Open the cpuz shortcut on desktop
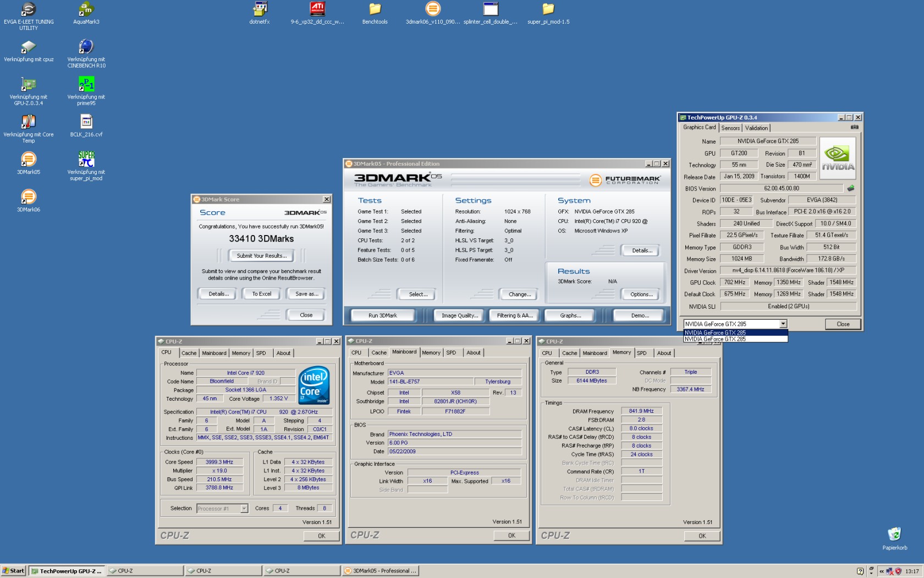Screen dimensions: 924x578 coord(29,47)
